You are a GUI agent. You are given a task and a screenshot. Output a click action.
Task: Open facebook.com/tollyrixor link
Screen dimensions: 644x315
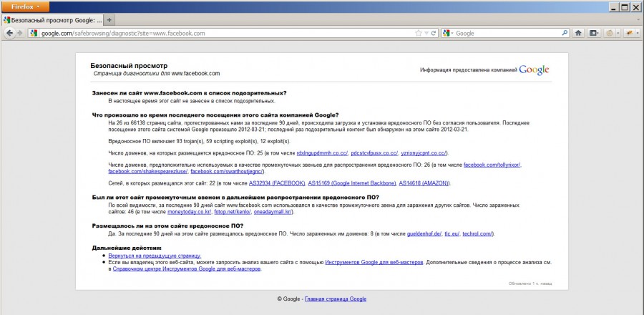492,165
